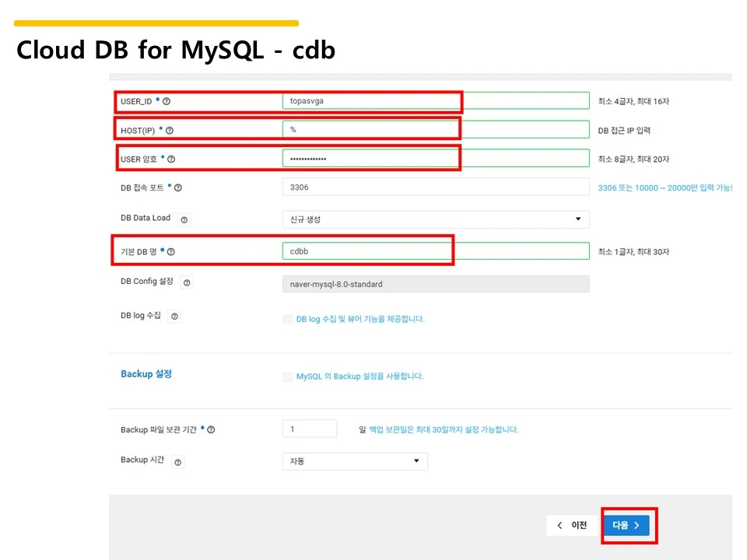Click the help icon for DB 접속 포트
747x560 pixels.
point(178,188)
